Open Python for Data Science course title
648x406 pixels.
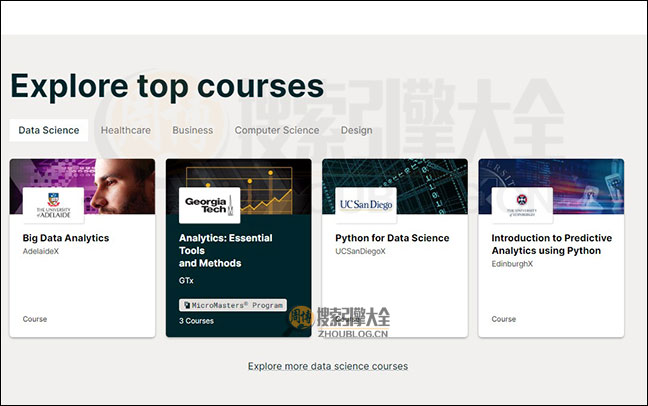tap(392, 238)
